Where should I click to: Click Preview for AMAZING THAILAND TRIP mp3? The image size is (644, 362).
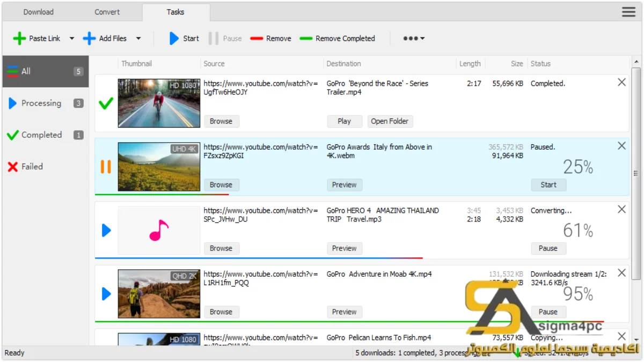(x=345, y=248)
